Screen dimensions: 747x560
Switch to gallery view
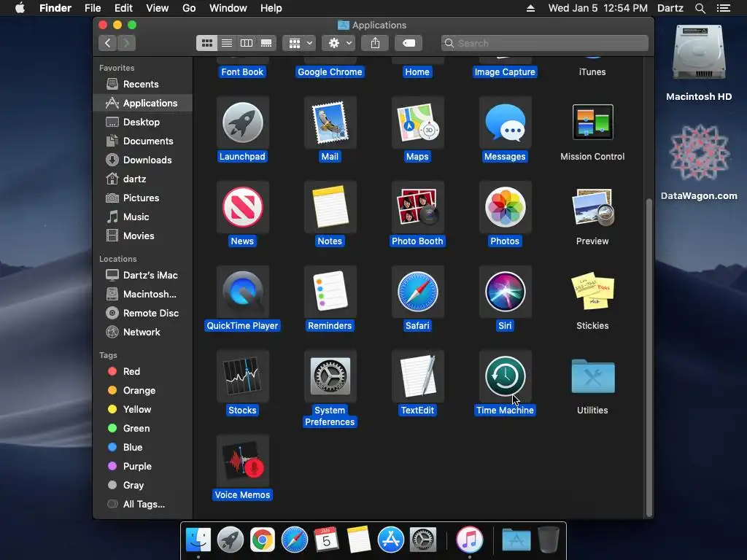pyautogui.click(x=266, y=43)
